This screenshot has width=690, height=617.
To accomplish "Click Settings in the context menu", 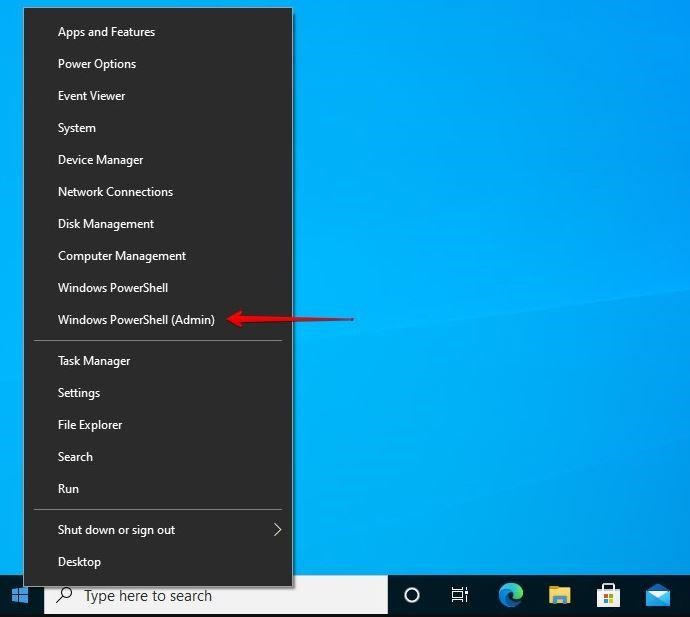I will click(79, 393).
